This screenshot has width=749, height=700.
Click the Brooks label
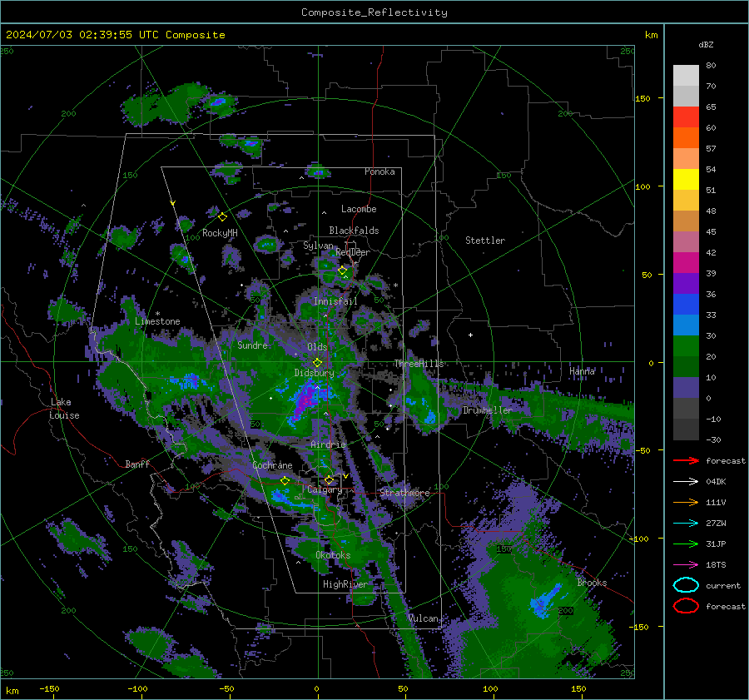coord(592,583)
